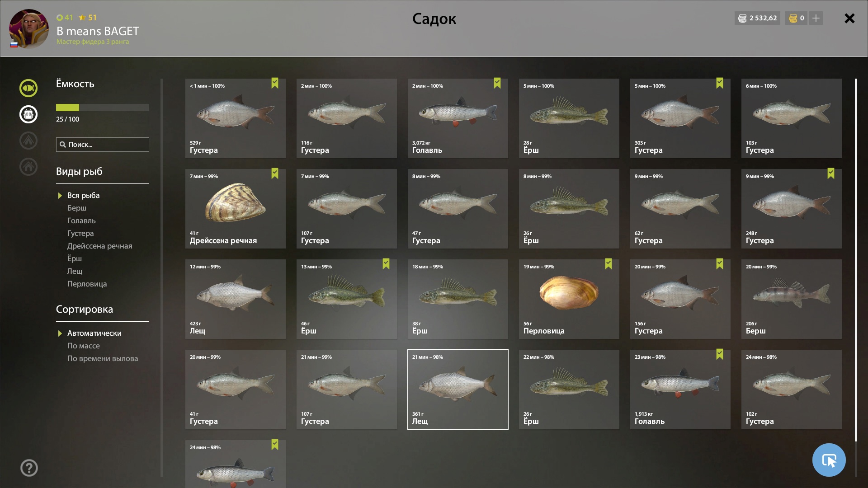Click the Поиск search field
The width and height of the screenshot is (868, 488).
point(103,145)
